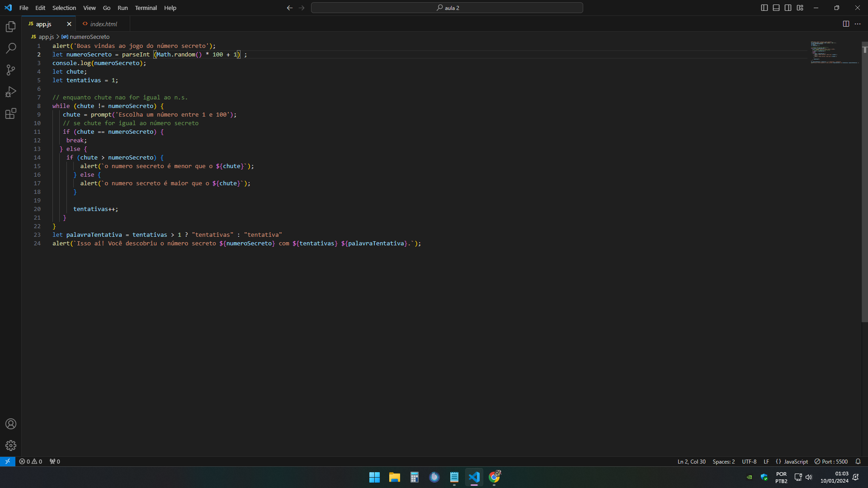Image resolution: width=868 pixels, height=488 pixels.
Task: Switch keyboard language POR PTB2
Action: 781,477
